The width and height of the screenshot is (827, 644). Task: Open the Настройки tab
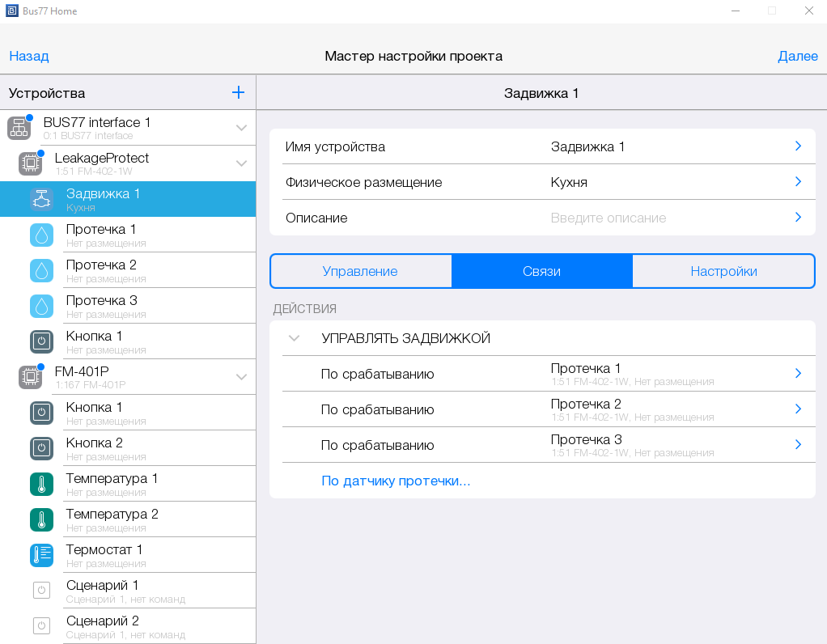coord(723,271)
